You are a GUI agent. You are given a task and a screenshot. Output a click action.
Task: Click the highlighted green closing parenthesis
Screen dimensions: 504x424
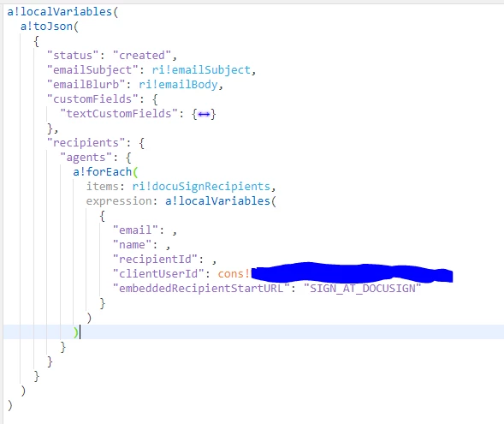tap(76, 331)
